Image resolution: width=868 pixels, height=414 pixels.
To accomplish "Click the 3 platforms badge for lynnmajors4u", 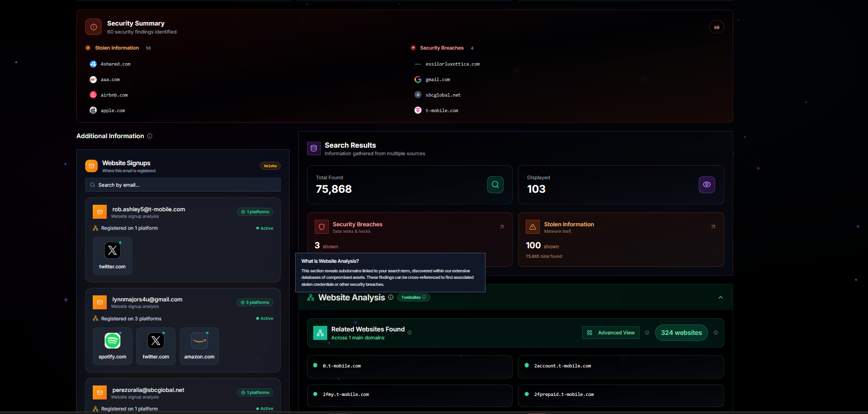I will coord(255,302).
